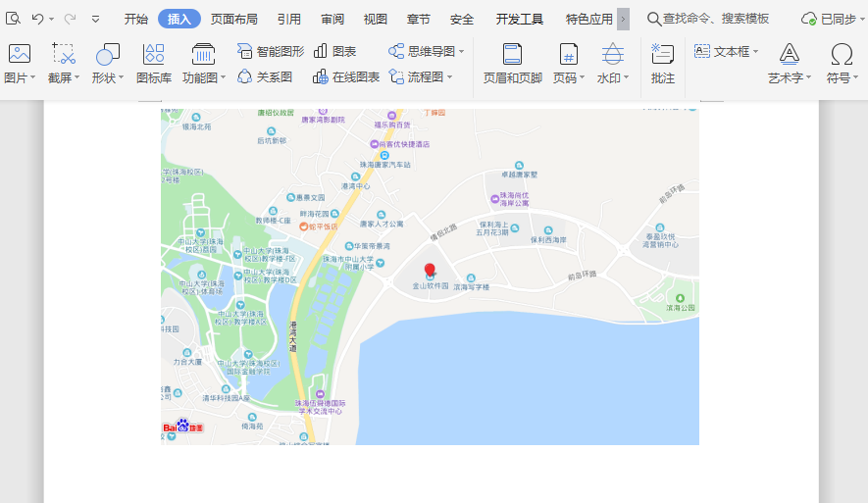Insert a 智能图形 smart graphic
The image size is (868, 503).
271,51
